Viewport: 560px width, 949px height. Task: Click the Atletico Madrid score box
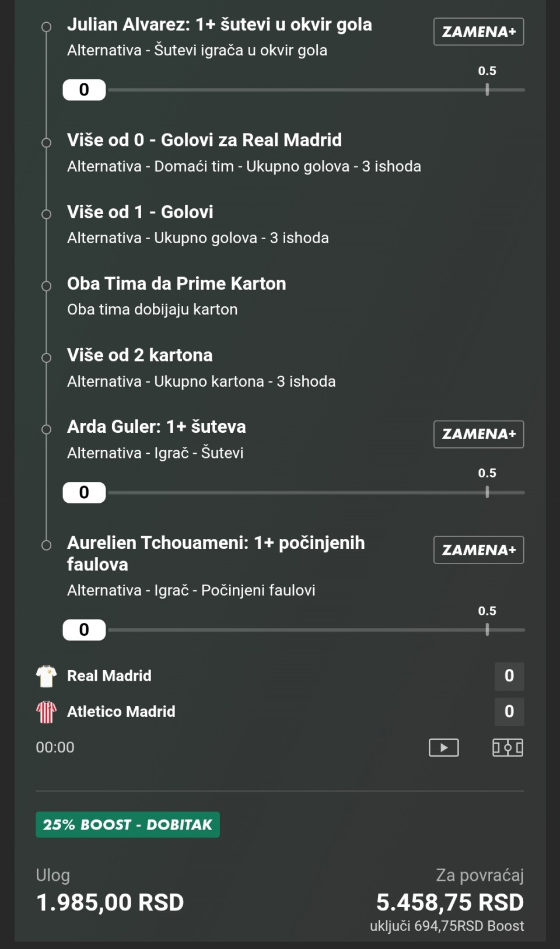click(509, 712)
